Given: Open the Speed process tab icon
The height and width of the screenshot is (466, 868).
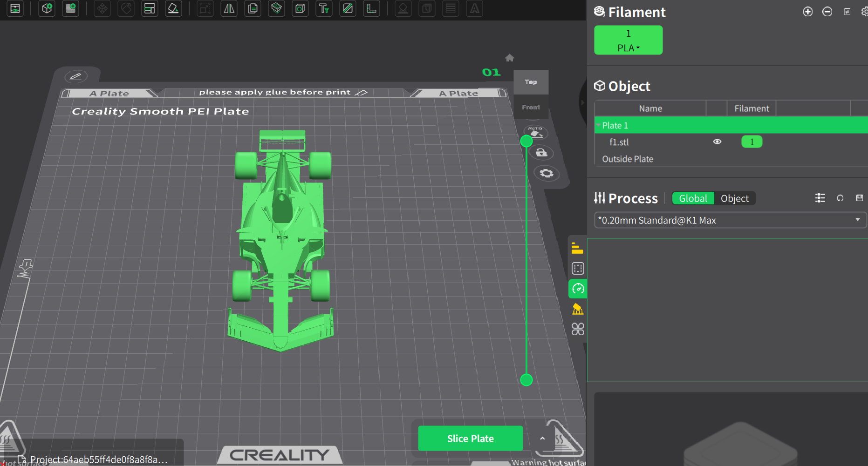Looking at the screenshot, I should (x=578, y=289).
